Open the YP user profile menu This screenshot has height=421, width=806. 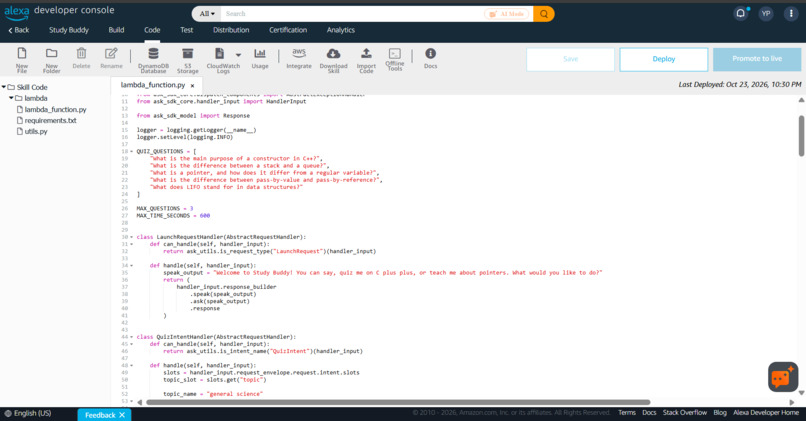pyautogui.click(x=766, y=13)
